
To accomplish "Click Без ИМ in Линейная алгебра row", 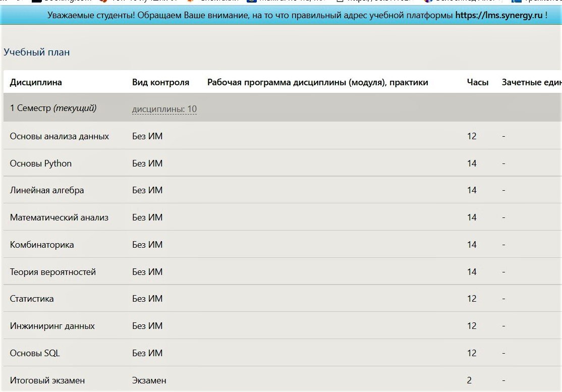I will click(147, 190).
